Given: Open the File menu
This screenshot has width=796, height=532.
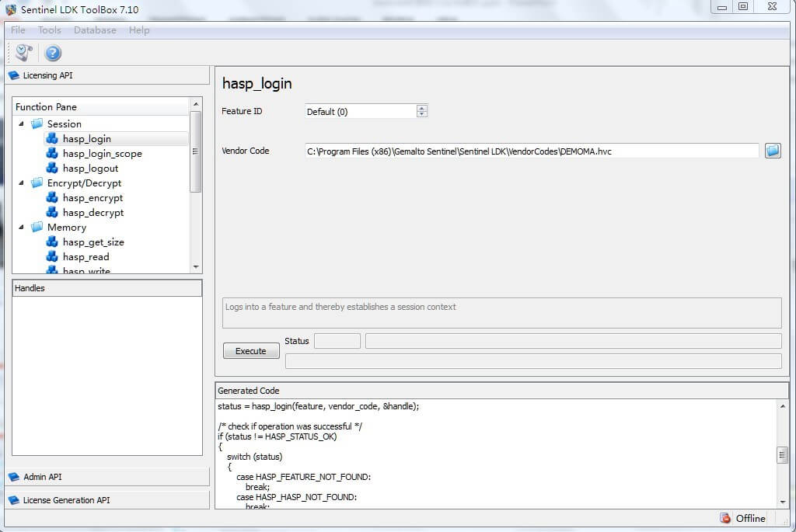Looking at the screenshot, I should click(18, 30).
